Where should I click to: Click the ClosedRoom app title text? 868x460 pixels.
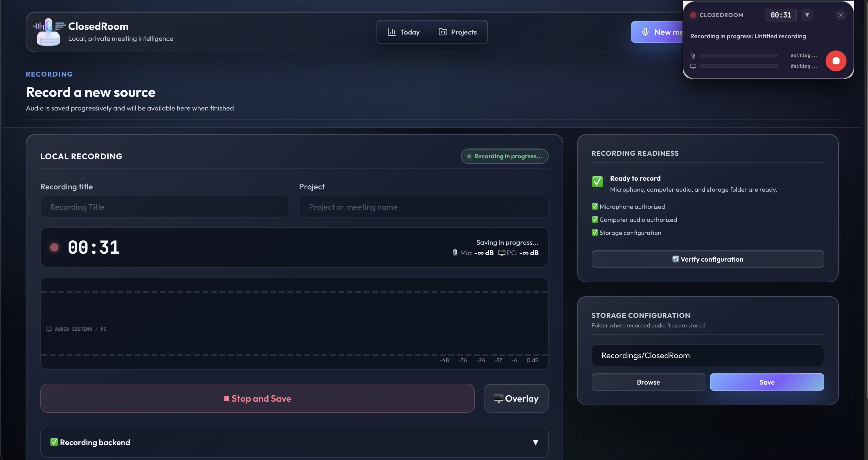[98, 26]
